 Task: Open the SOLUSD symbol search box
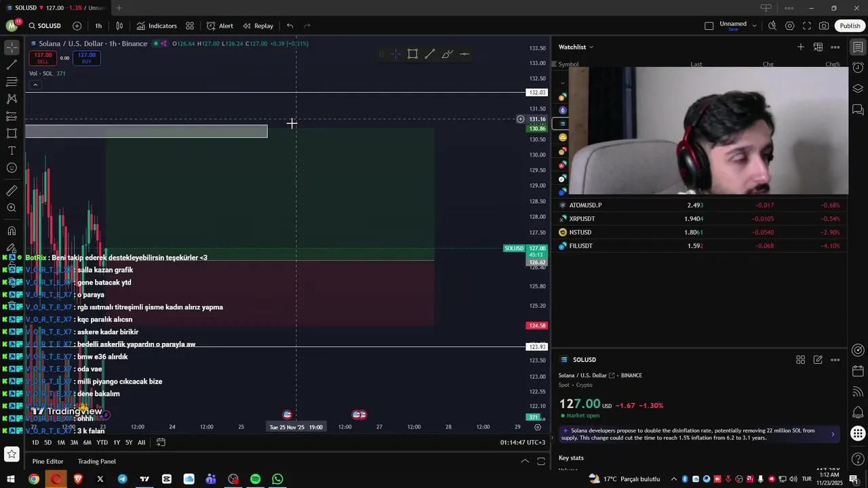[45, 26]
